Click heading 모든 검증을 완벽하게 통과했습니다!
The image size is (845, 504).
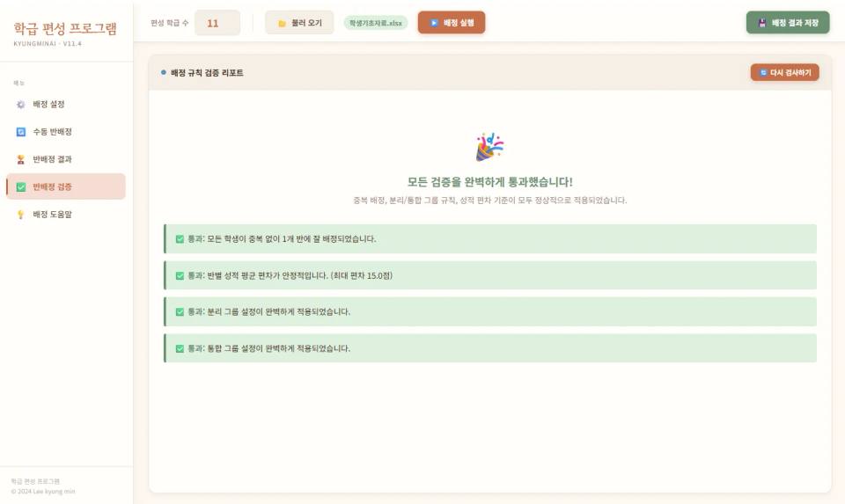point(490,182)
